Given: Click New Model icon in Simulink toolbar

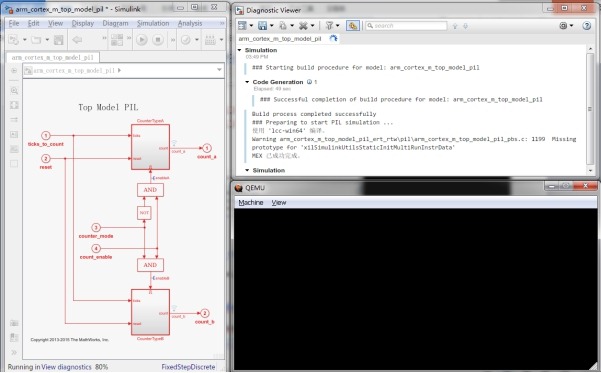Looking at the screenshot, I should pos(13,39).
